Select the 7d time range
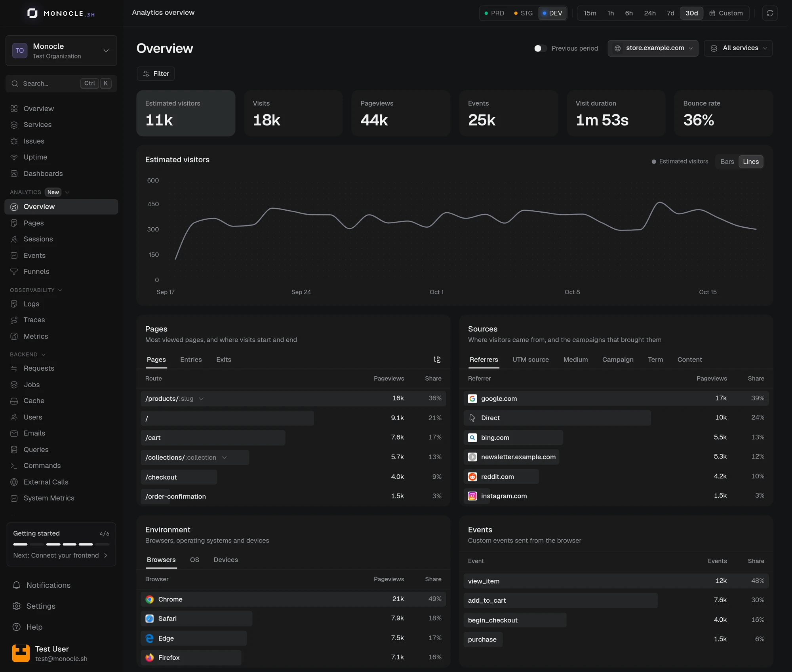The width and height of the screenshot is (792, 672). [x=670, y=13]
